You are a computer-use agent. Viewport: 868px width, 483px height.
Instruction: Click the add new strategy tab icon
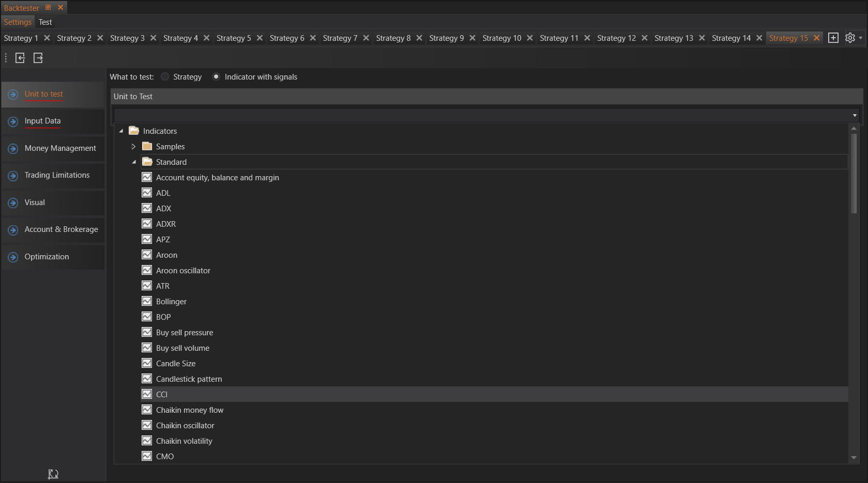833,38
